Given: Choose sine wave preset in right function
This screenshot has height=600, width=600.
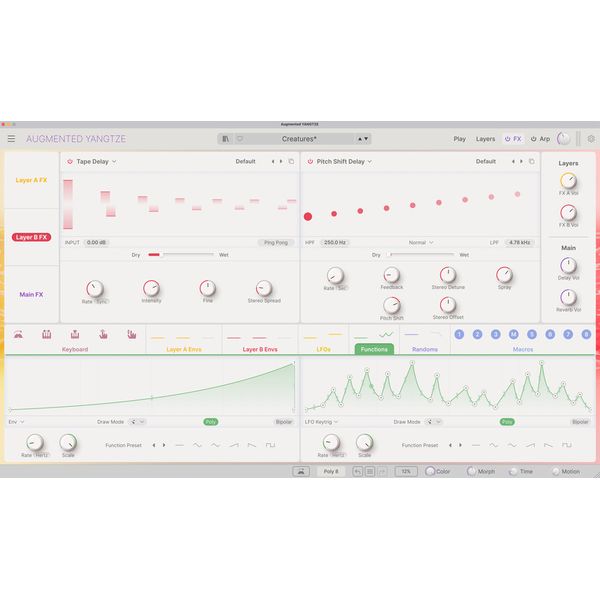Looking at the screenshot, I should tap(494, 445).
